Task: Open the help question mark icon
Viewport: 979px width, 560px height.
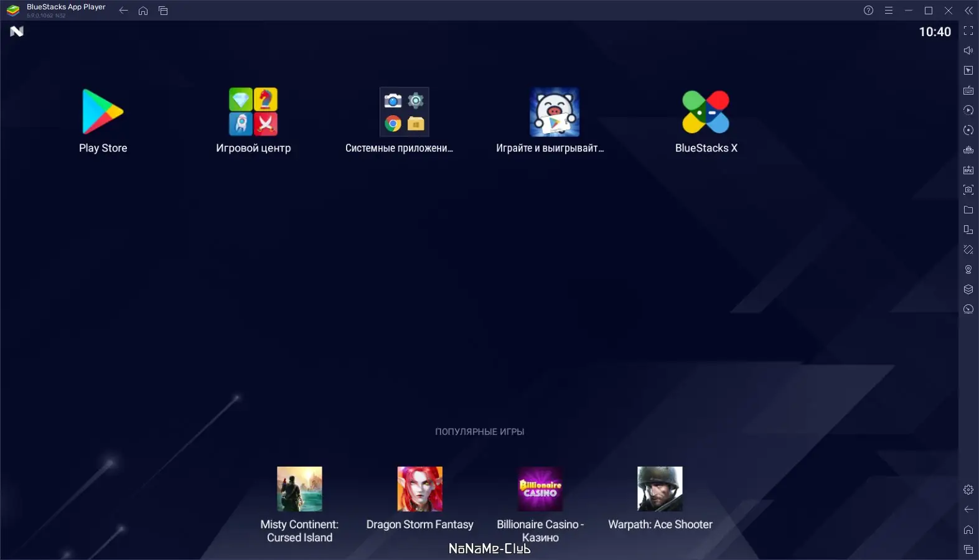Action: coord(868,11)
